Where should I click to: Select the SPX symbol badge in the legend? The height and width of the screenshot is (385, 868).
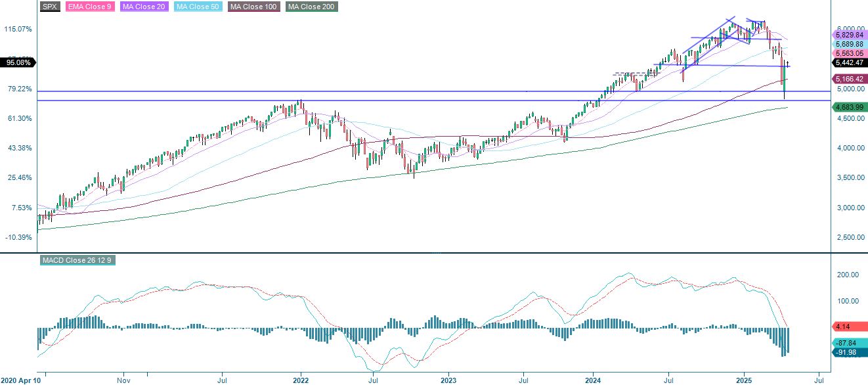pyautogui.click(x=49, y=8)
